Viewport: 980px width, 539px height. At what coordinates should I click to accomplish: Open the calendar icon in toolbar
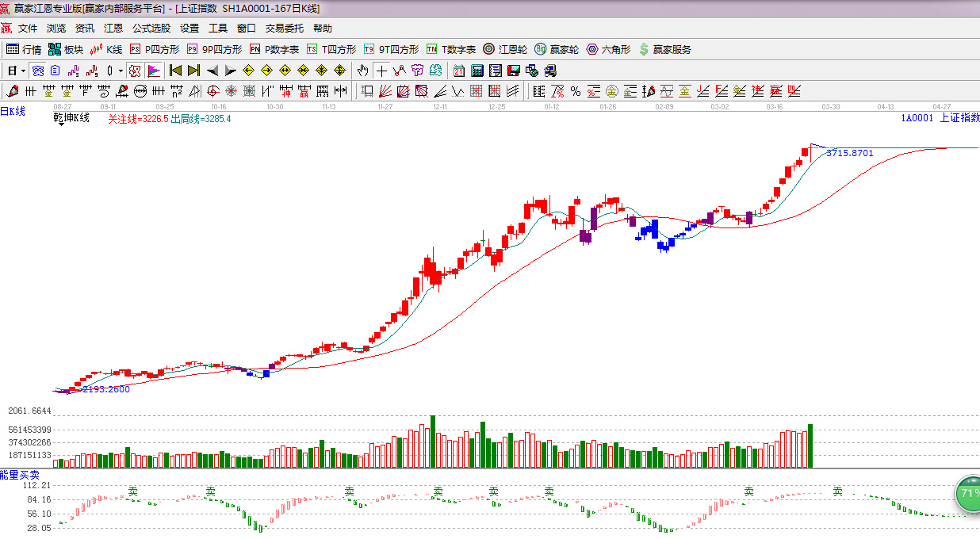click(459, 71)
